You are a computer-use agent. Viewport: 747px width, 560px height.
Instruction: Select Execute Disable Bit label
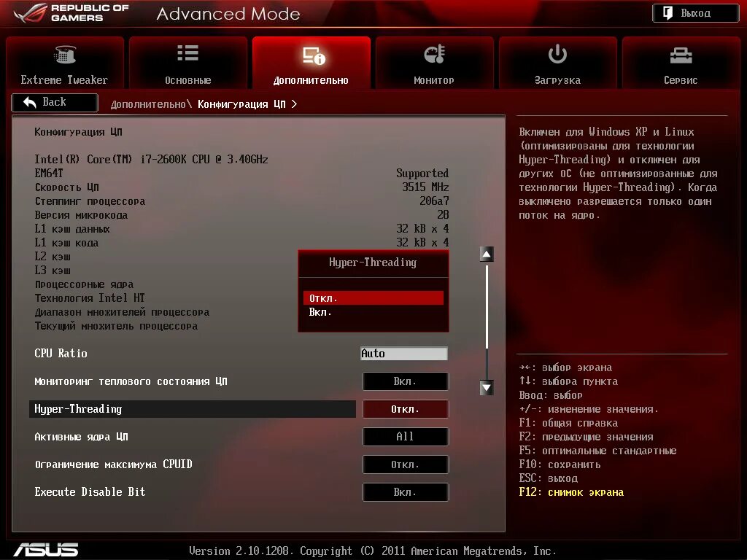click(90, 492)
